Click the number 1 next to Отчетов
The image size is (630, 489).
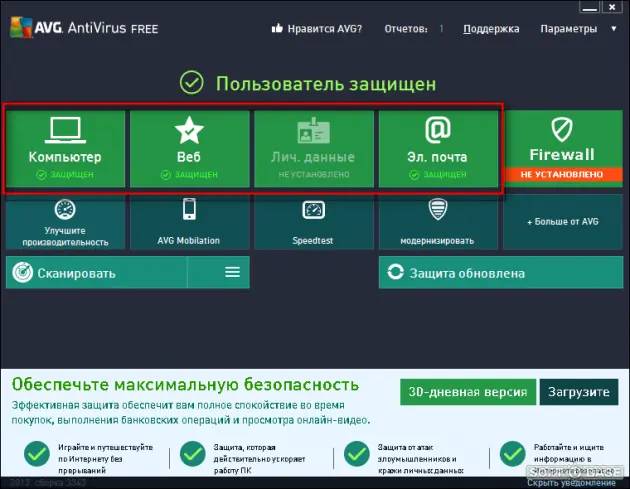pos(441,29)
